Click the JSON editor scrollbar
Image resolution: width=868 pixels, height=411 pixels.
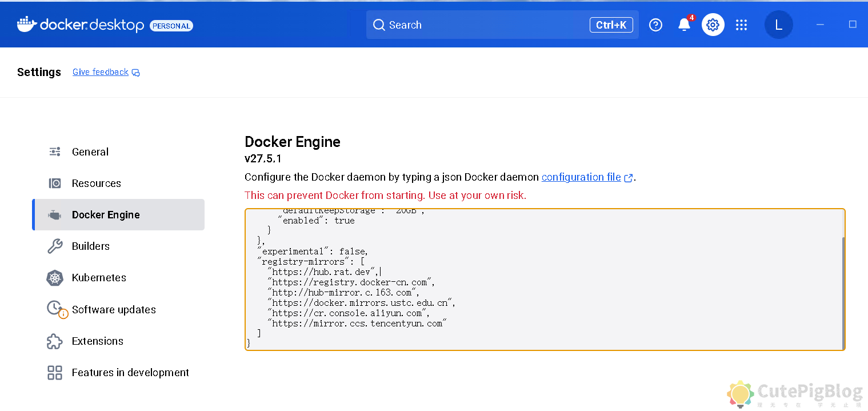pyautogui.click(x=843, y=292)
